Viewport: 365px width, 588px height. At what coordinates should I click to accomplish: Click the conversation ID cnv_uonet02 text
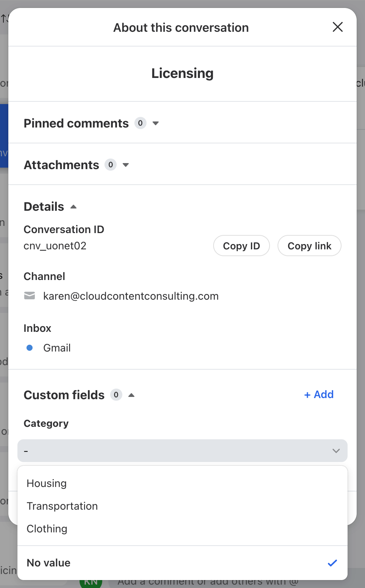(x=55, y=246)
